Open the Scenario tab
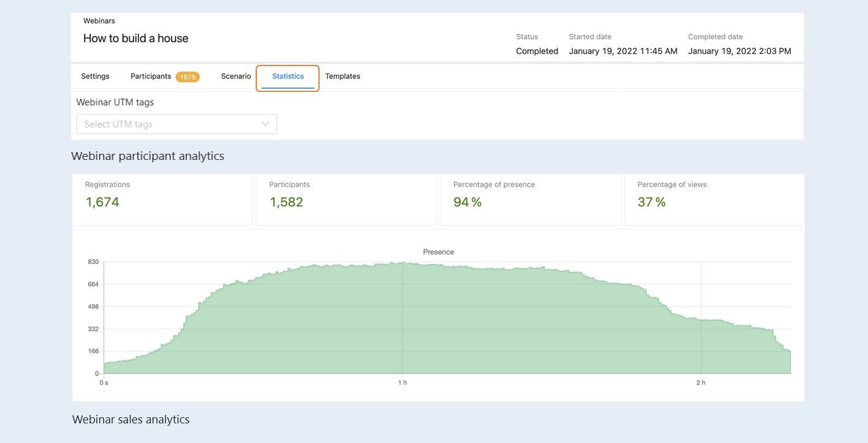This screenshot has width=868, height=443. tap(236, 76)
